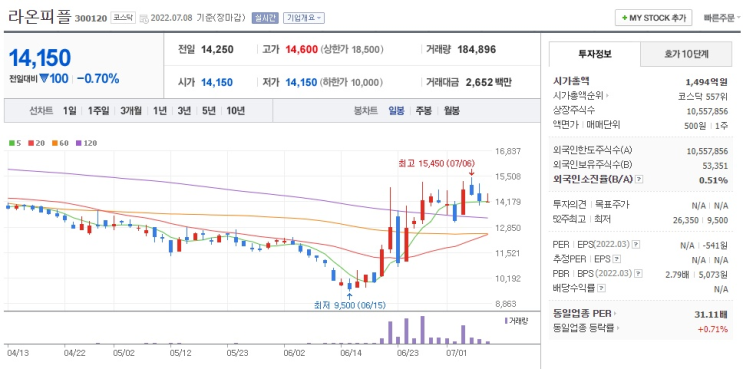This screenshot has height=369, width=743.
Task: Click the +0.71% industry change value
Action: point(713,328)
